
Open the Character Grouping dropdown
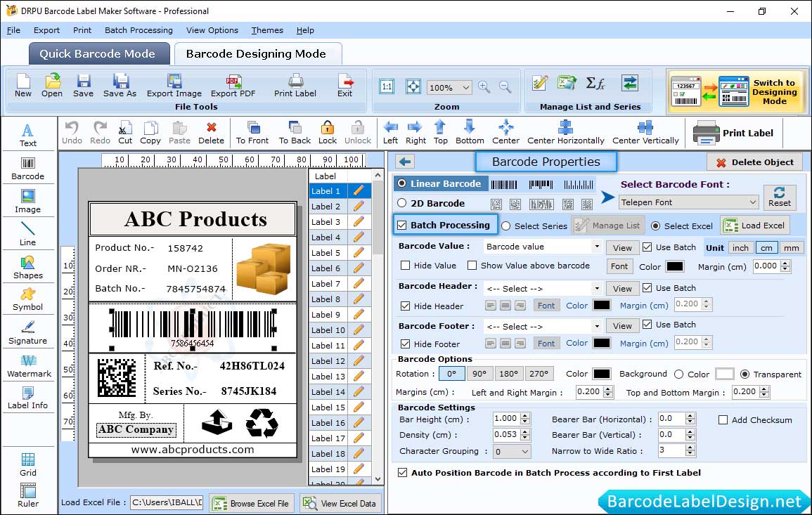[x=513, y=451]
